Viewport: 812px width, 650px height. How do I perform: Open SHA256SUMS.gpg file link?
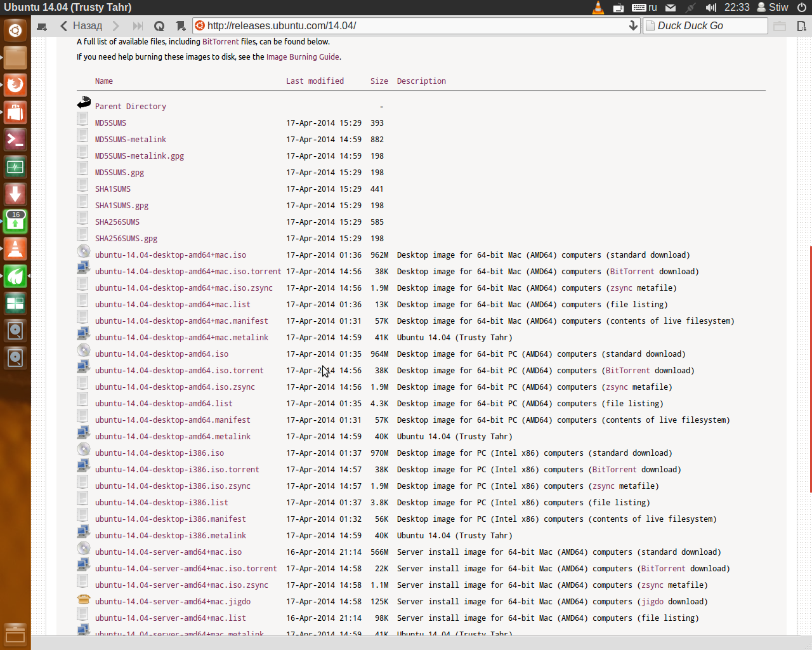pyautogui.click(x=126, y=239)
